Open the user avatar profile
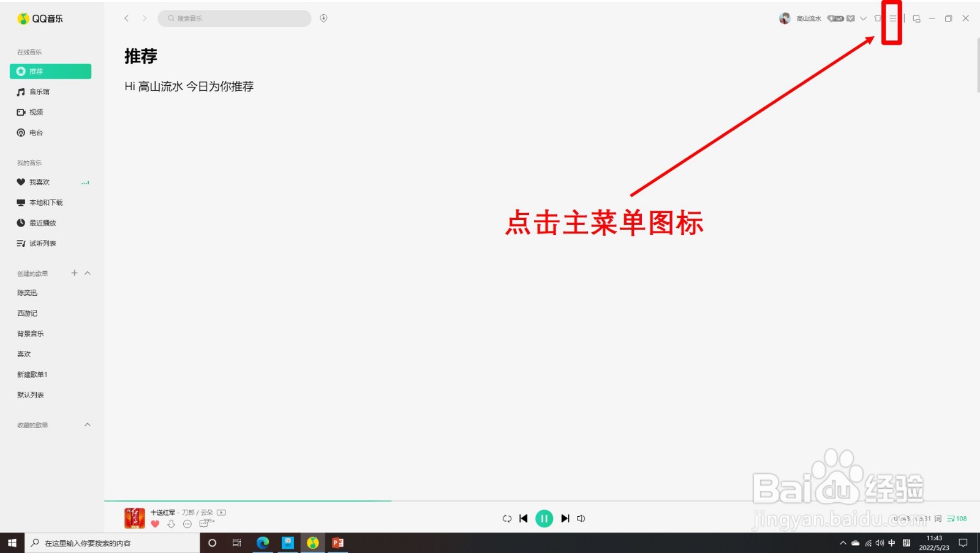980x553 pixels. click(785, 18)
